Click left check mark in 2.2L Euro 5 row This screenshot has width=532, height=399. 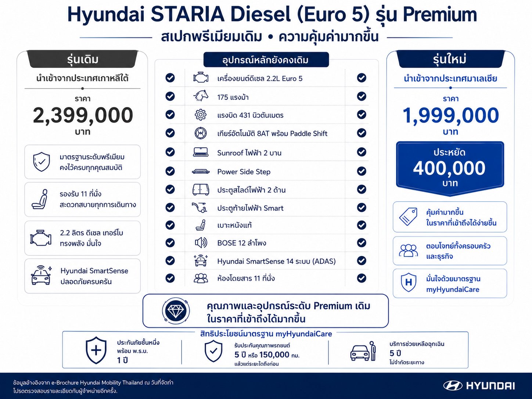(x=170, y=78)
